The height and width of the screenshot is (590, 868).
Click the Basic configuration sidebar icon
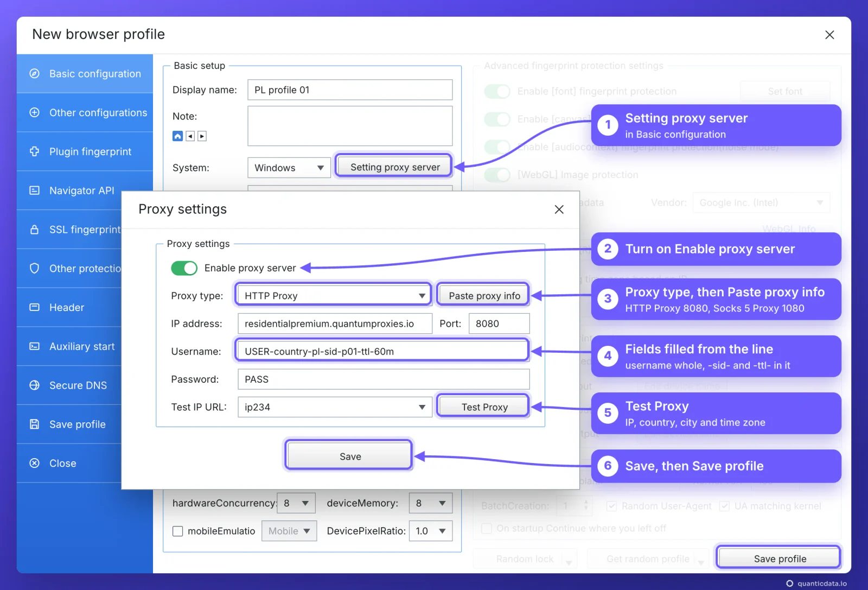click(34, 73)
